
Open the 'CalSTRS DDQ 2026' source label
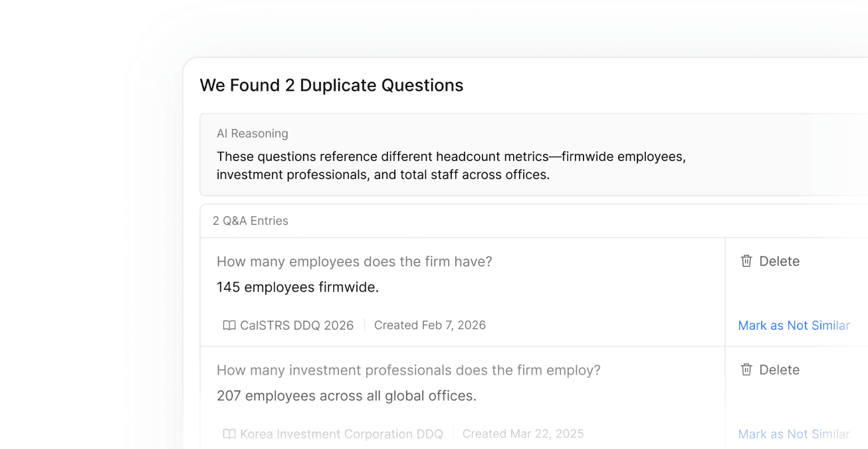[297, 325]
